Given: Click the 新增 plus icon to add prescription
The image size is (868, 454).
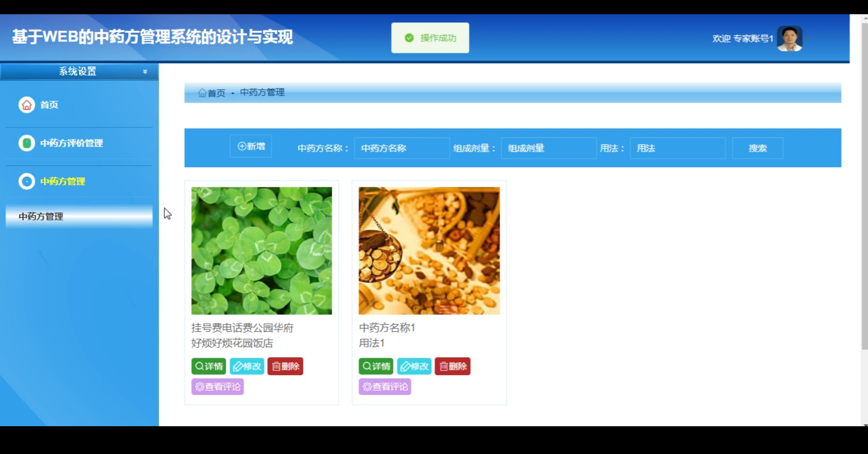Looking at the screenshot, I should tap(241, 146).
